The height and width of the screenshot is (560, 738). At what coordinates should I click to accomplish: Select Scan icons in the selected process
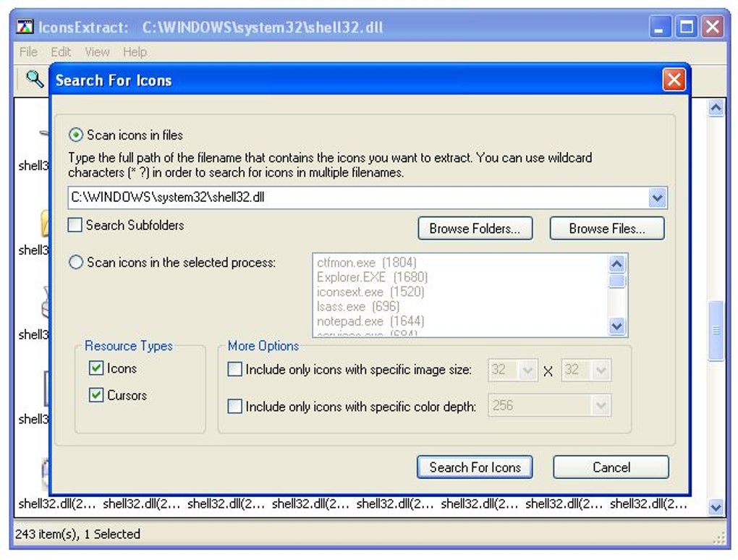tap(76, 262)
